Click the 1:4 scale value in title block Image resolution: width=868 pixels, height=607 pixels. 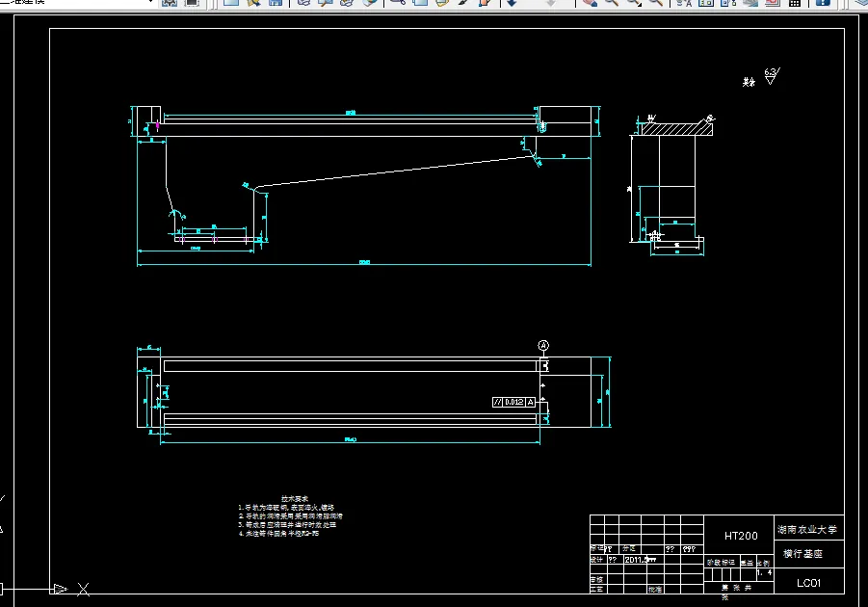point(765,572)
